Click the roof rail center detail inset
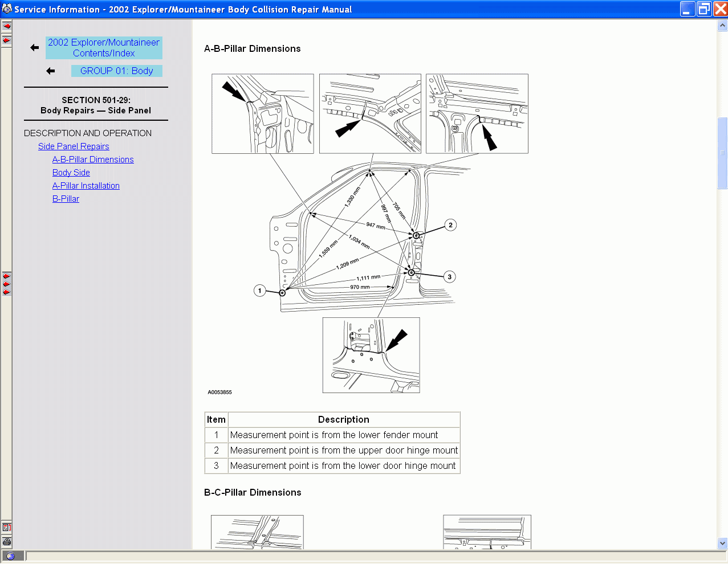Image resolution: width=728 pixels, height=564 pixels. [x=370, y=114]
